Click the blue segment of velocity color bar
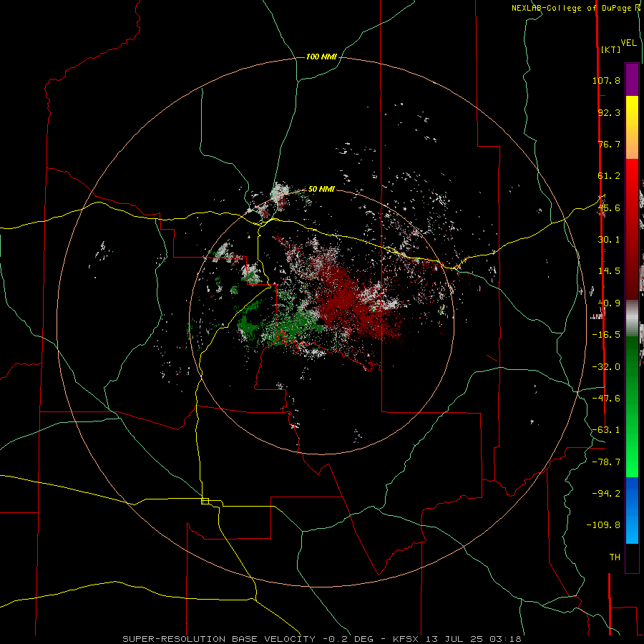 (632, 510)
